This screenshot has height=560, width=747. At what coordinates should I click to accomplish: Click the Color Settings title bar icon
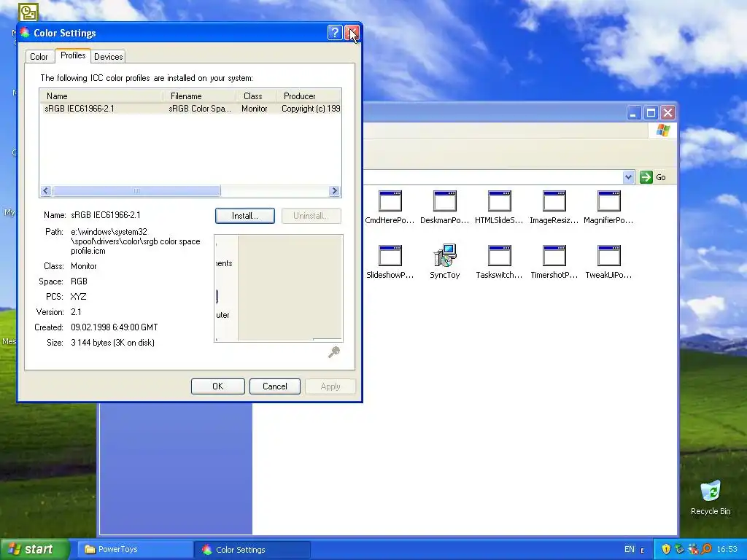tap(25, 33)
